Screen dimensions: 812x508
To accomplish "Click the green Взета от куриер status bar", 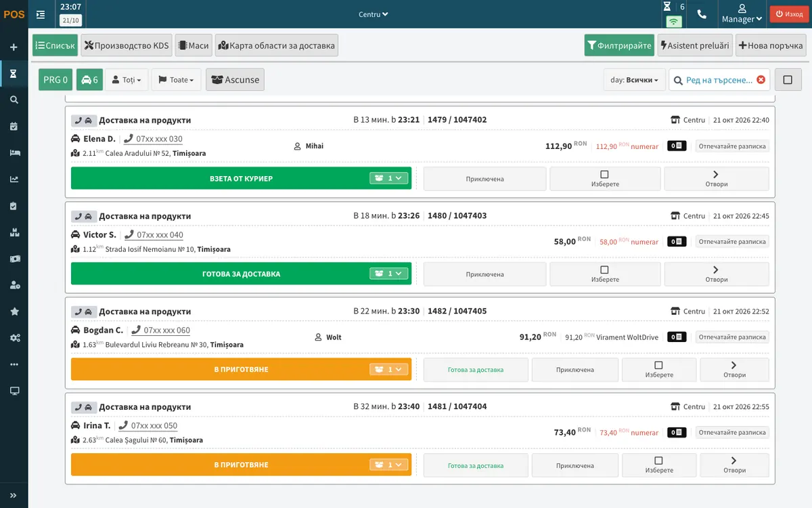I will click(241, 178).
